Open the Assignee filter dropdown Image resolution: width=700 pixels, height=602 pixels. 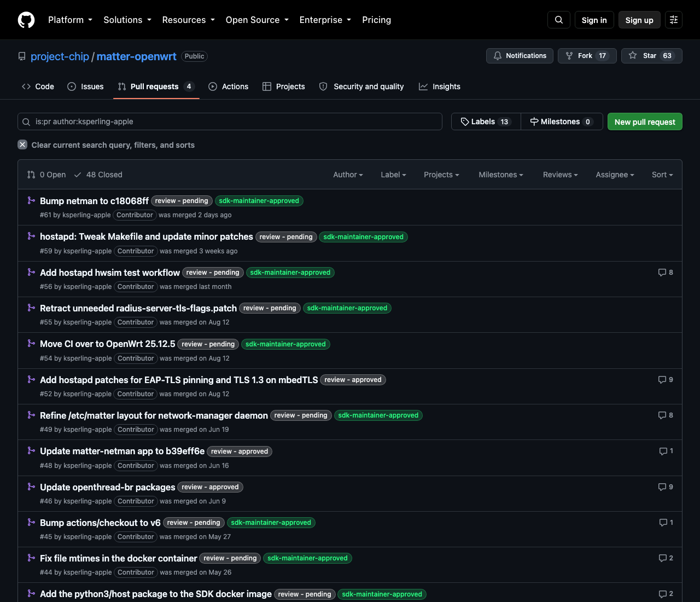[615, 175]
